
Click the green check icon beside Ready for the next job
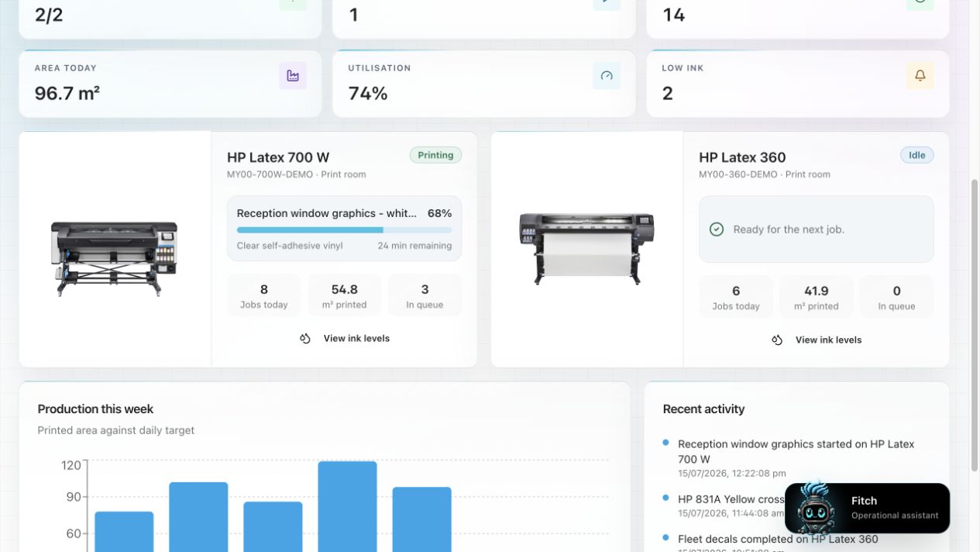[717, 229]
